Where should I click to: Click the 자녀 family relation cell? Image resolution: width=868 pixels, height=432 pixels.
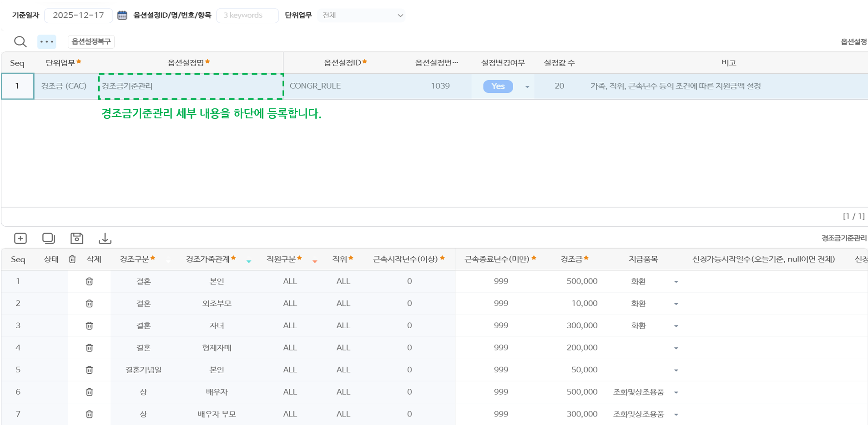pyautogui.click(x=217, y=325)
